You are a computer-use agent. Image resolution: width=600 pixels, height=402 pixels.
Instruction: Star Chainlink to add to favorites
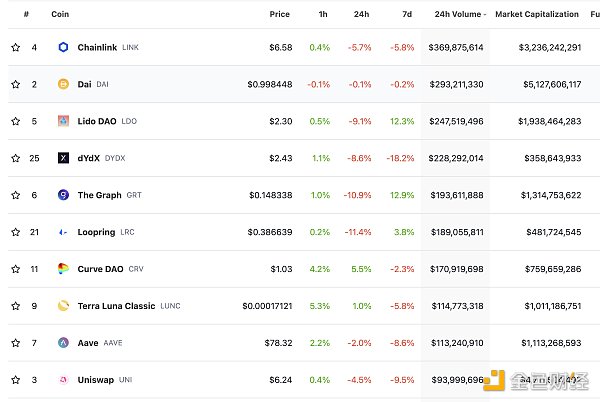15,47
